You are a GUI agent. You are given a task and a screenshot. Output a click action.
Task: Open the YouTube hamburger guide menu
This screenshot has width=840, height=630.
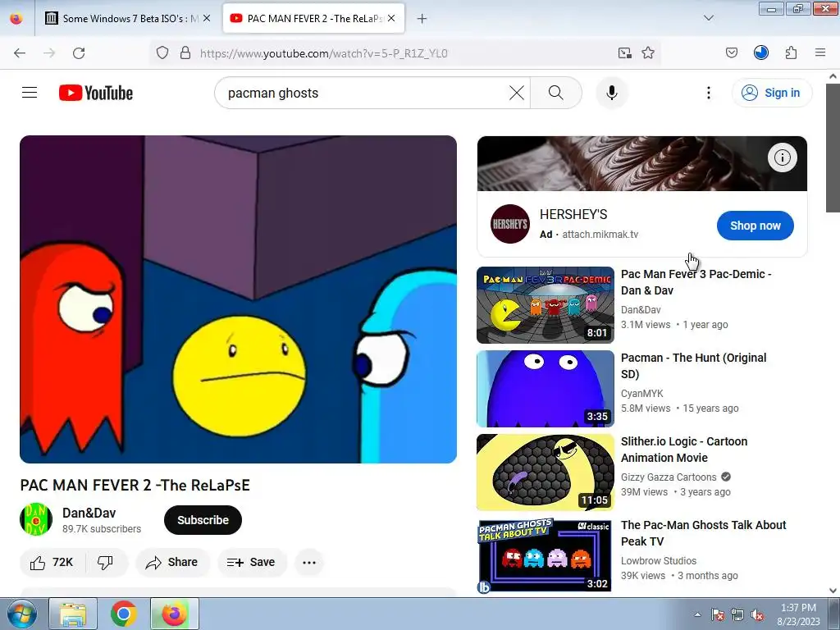tap(30, 93)
